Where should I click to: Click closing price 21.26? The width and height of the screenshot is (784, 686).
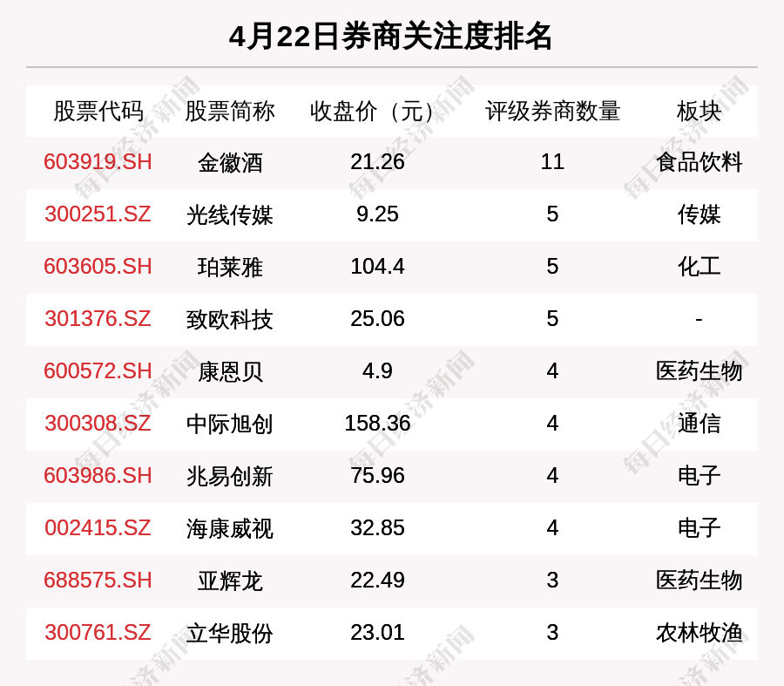click(x=377, y=162)
